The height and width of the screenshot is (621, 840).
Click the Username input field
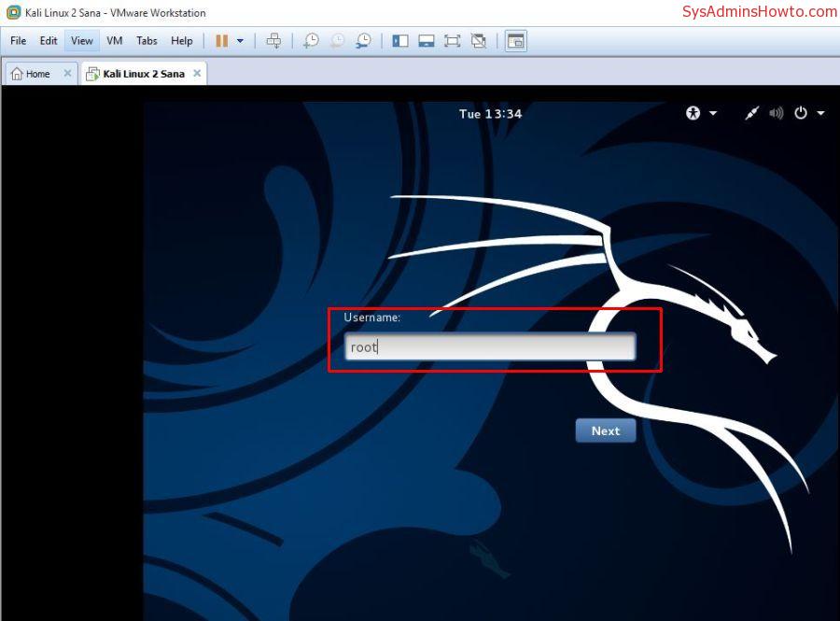coord(490,347)
